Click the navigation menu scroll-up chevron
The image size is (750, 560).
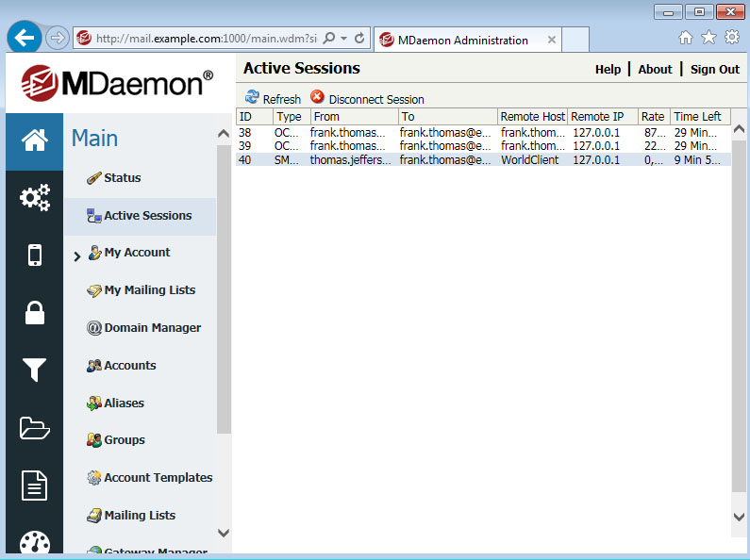pyautogui.click(x=224, y=133)
